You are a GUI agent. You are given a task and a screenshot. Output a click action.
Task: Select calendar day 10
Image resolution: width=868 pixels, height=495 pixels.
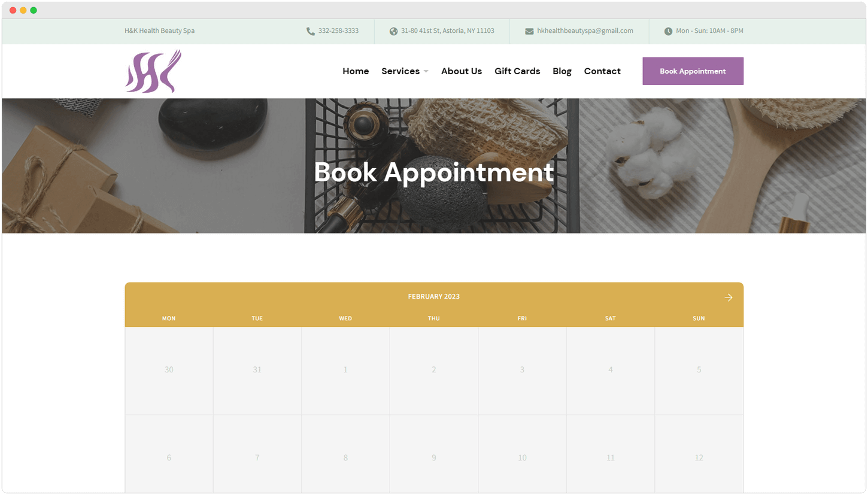(x=522, y=454)
